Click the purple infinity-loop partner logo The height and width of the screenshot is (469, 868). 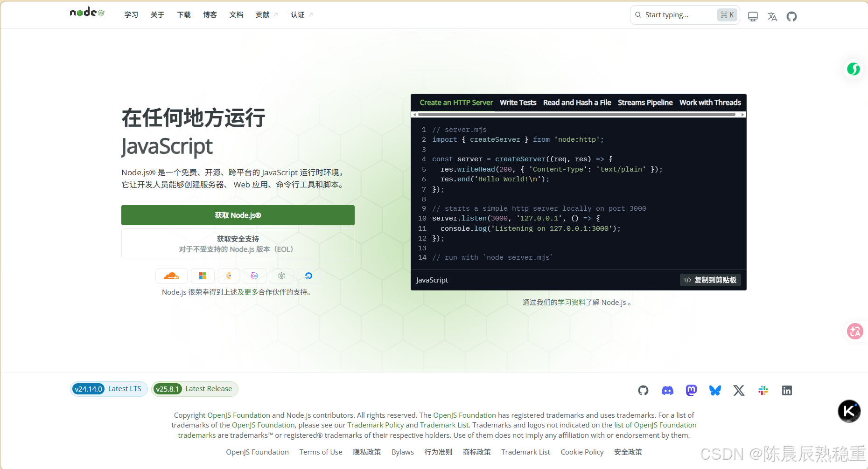pyautogui.click(x=254, y=276)
